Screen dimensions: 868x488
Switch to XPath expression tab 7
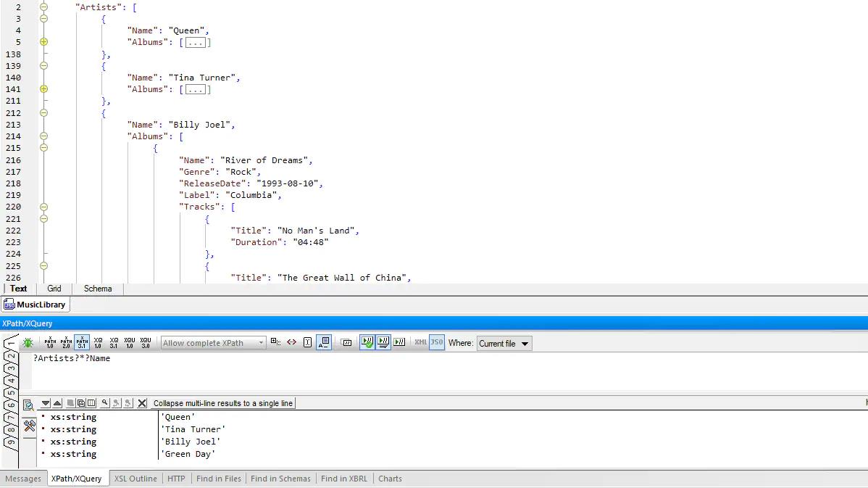tap(11, 417)
